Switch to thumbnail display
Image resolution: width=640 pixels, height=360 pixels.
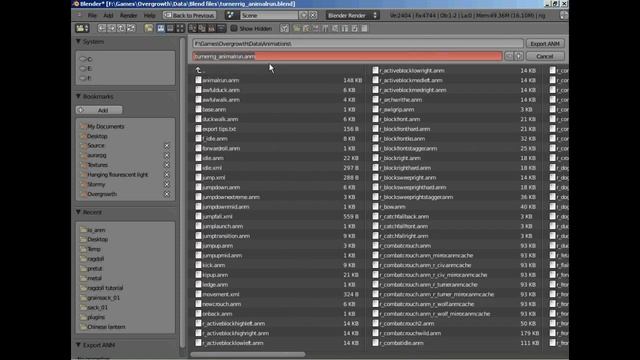(180, 28)
